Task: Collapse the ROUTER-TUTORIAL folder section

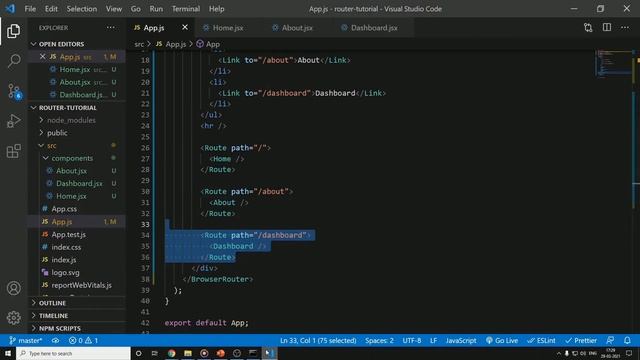Action: 68,107
